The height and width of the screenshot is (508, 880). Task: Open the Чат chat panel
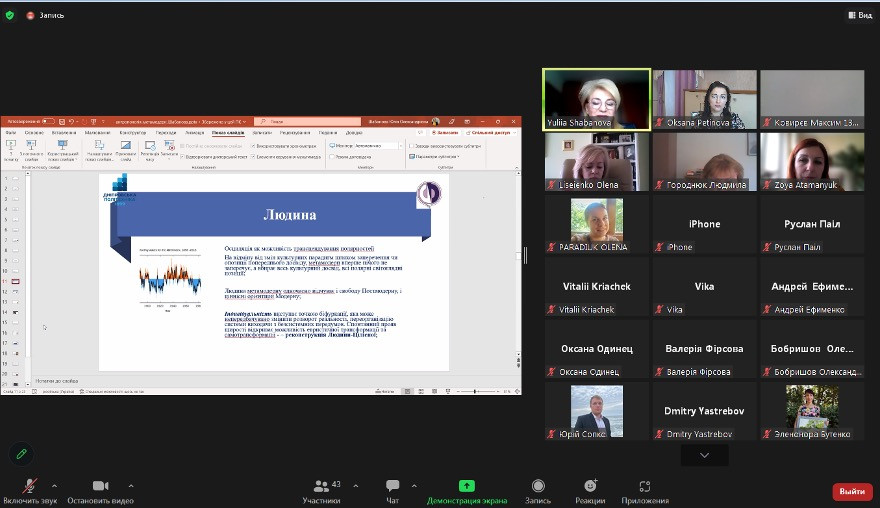[392, 491]
